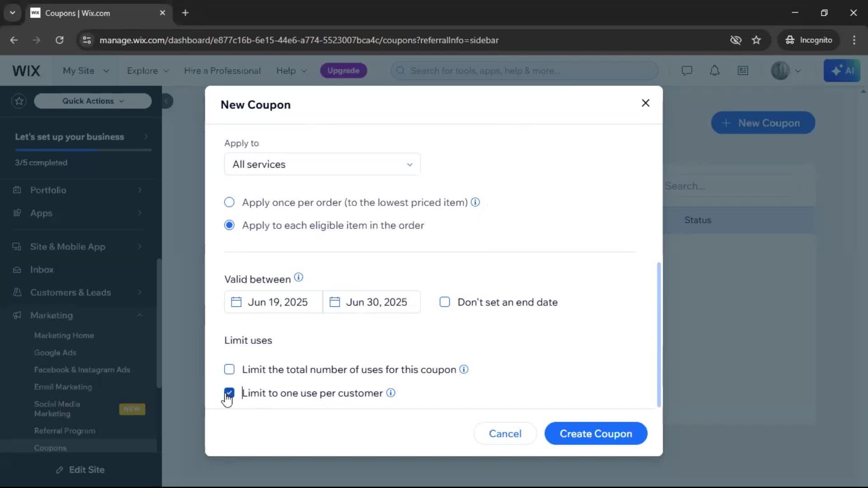This screenshot has width=868, height=488.
Task: Click info icon next to Apply once per order
Action: coord(475,202)
